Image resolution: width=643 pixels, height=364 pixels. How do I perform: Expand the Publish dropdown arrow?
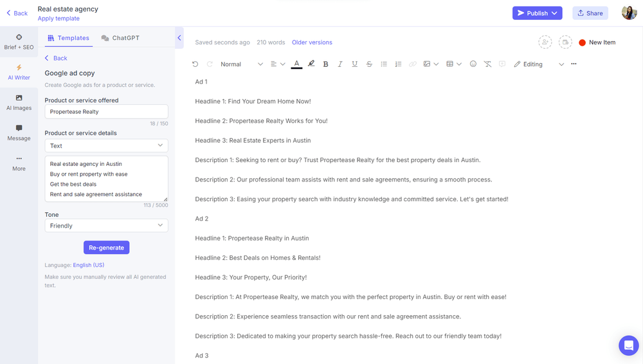click(x=555, y=13)
